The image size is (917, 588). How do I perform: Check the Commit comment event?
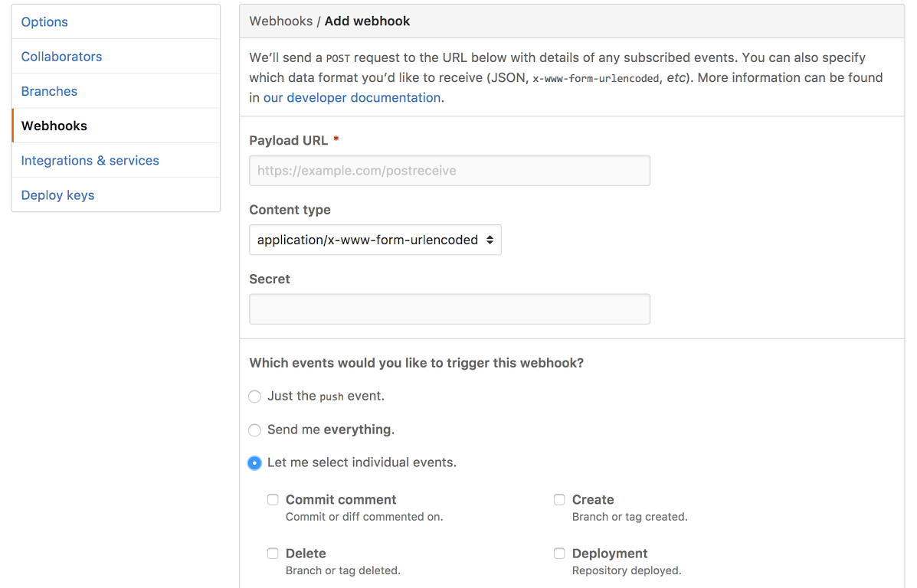click(x=273, y=500)
